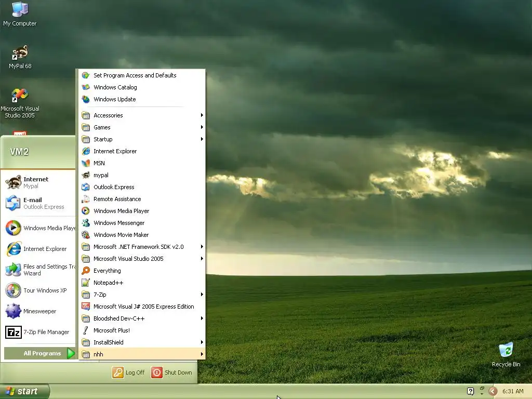Launch Windows Update from All Programs
532x399 pixels.
[x=142, y=99]
